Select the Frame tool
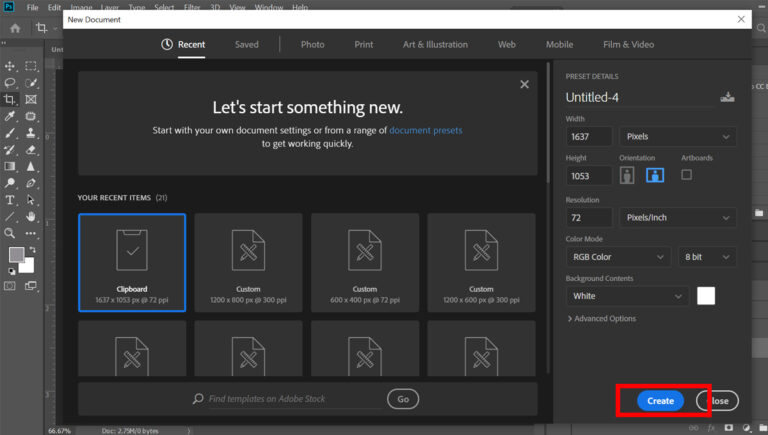Image resolution: width=768 pixels, height=435 pixels. click(31, 99)
